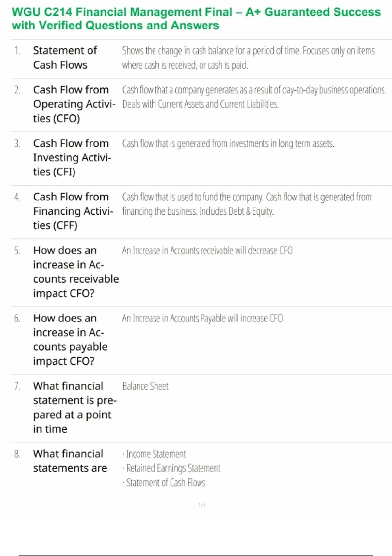Screen dimensions: 392x556
Task: Click the definition about investments in long term assets
Action: (228, 143)
